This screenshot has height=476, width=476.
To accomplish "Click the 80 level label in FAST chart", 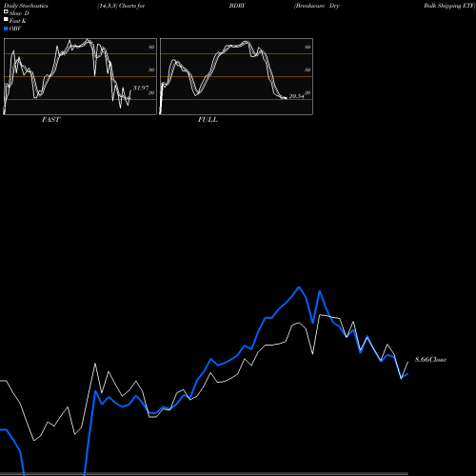I will 151,47.
